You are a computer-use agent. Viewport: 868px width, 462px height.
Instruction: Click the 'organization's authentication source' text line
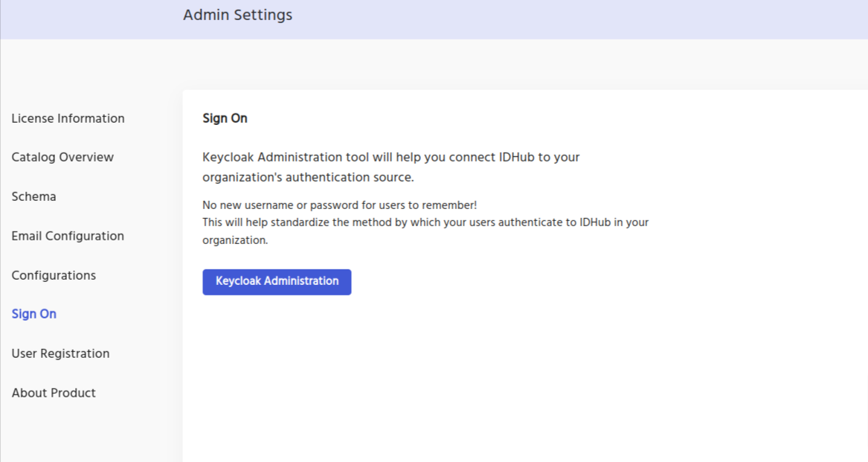[x=308, y=178]
